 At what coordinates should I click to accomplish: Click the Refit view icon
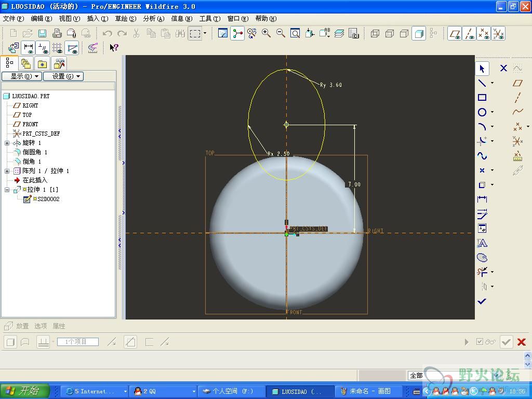click(295, 33)
